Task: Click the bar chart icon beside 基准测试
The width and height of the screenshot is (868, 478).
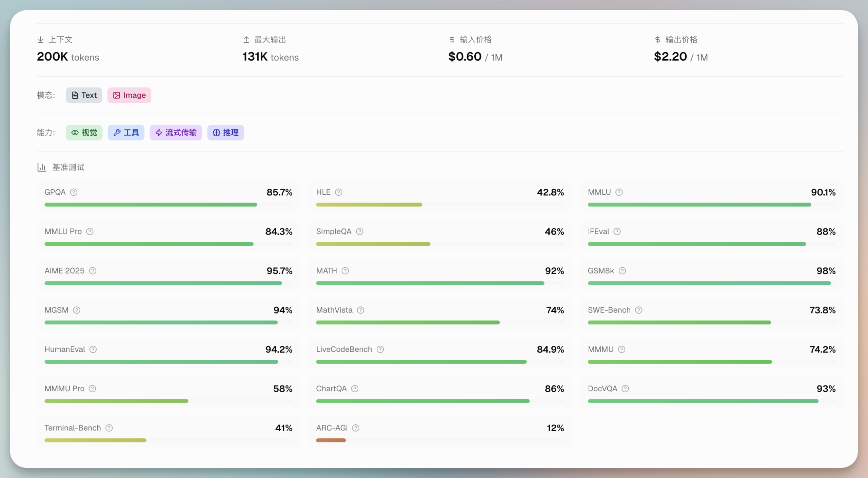Action: (x=42, y=167)
